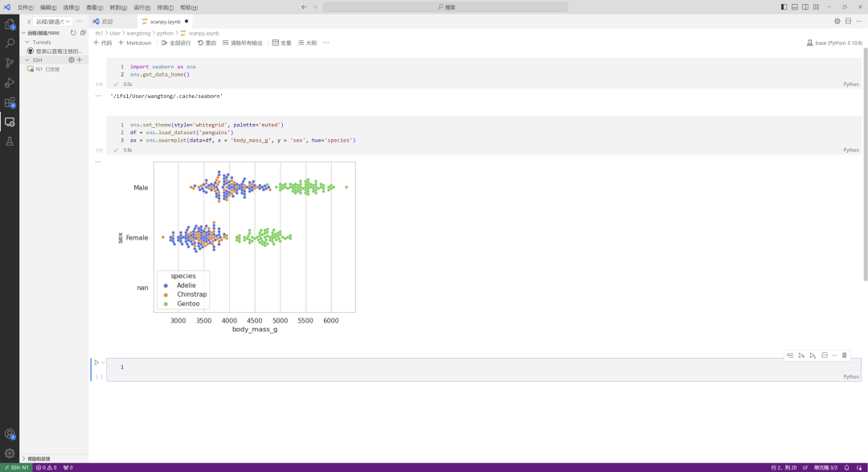Viewport: 868px width, 472px height.
Task: Open the Remote Explorer view
Action: pyautogui.click(x=10, y=122)
